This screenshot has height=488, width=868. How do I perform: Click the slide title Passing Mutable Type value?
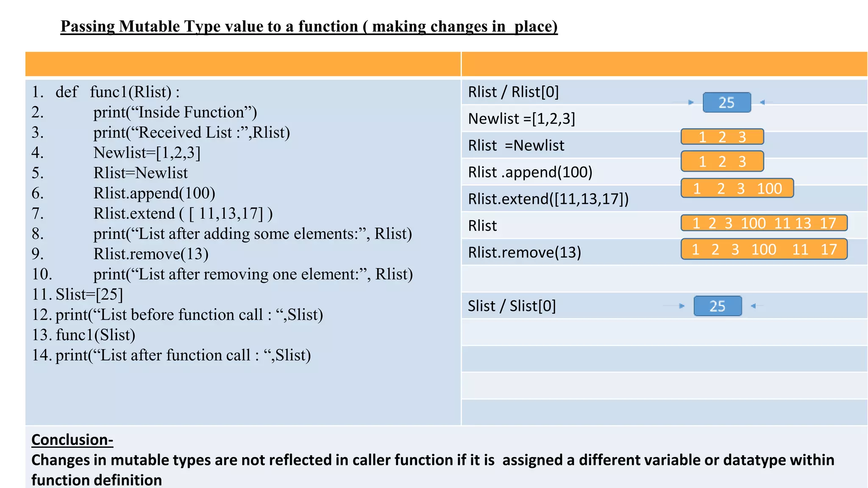coord(309,26)
